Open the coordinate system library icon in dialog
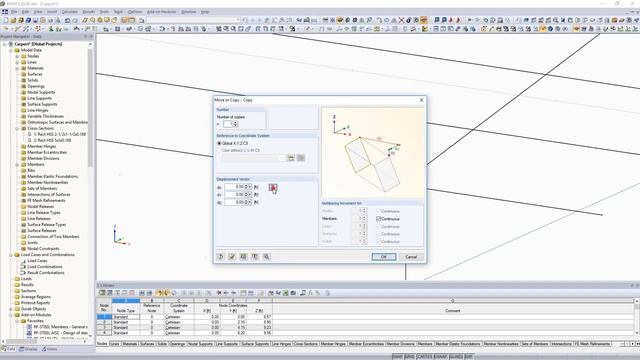Image resolution: width=640 pixels, height=360 pixels. (x=291, y=158)
